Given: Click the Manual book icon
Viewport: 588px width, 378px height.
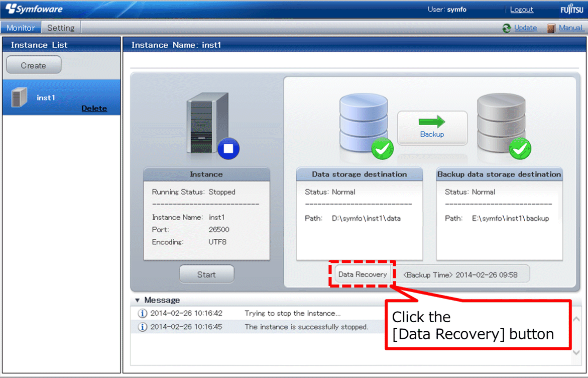Looking at the screenshot, I should pyautogui.click(x=551, y=28).
